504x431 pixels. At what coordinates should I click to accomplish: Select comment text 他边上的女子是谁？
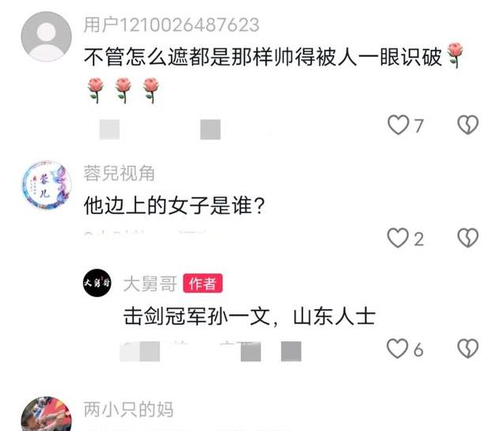174,206
